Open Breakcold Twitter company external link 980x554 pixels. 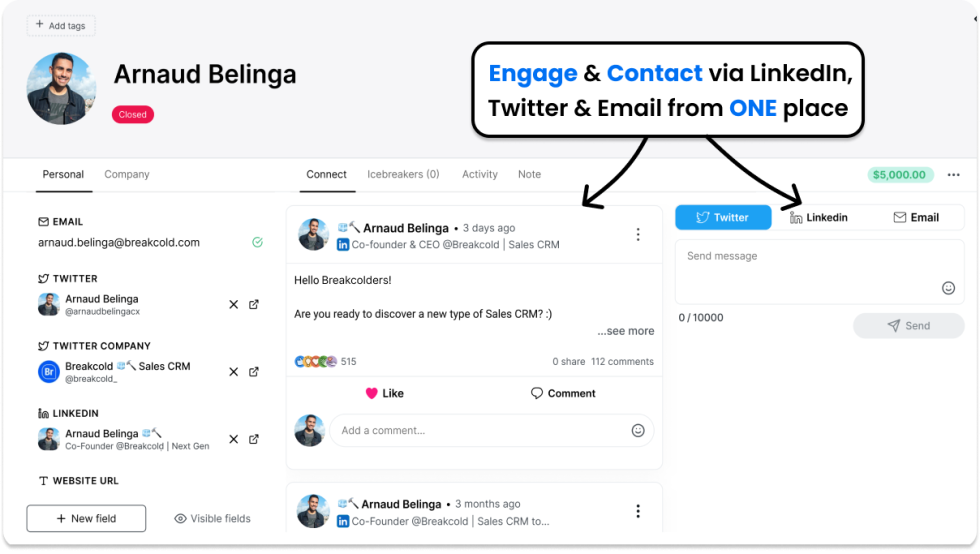(254, 372)
